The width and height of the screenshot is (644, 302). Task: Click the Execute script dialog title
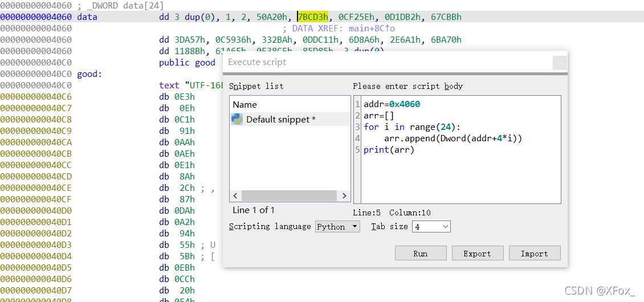click(257, 63)
